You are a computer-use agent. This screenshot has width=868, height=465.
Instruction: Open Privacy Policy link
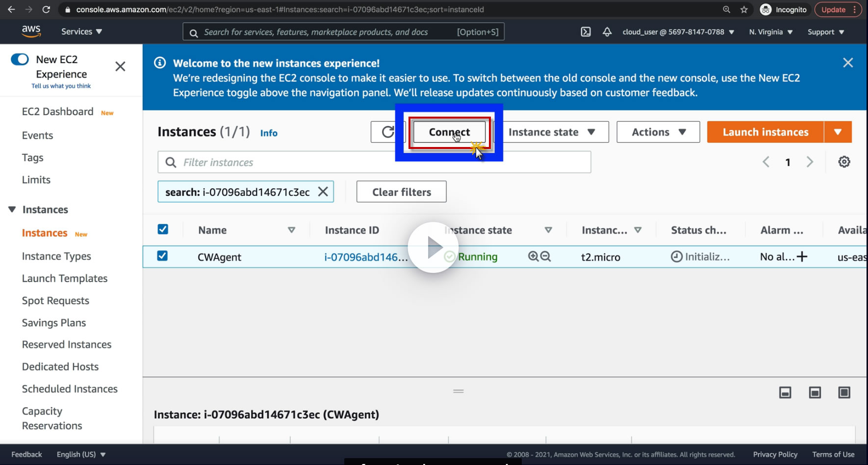(775, 454)
